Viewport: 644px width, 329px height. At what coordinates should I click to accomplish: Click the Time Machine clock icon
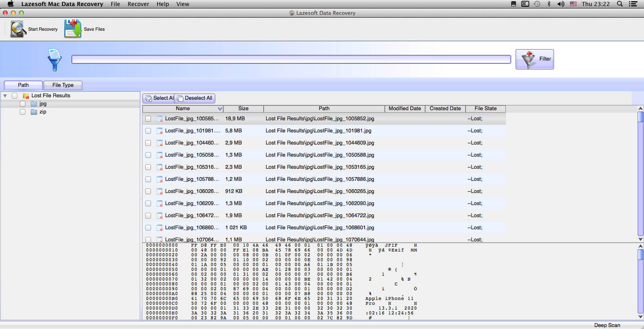point(537,4)
